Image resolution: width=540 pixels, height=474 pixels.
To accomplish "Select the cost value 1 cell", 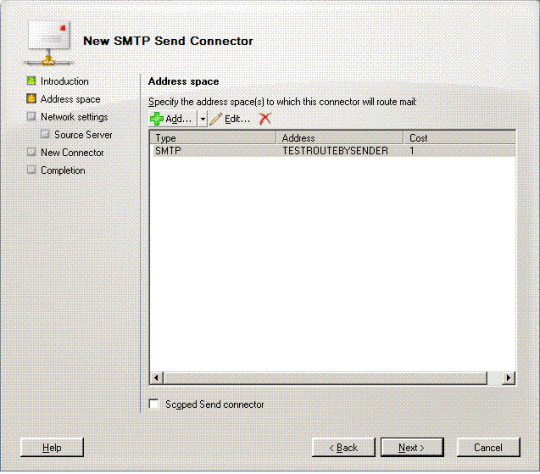I will click(412, 151).
